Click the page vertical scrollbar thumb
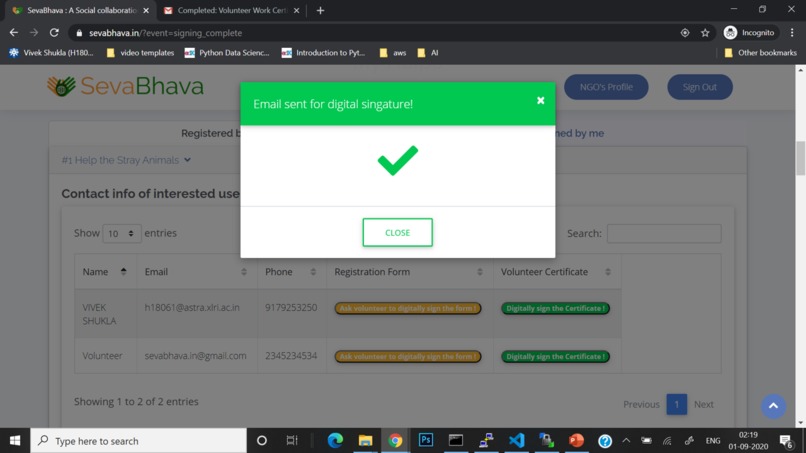Viewport: 806px width, 453px height. coord(800,158)
